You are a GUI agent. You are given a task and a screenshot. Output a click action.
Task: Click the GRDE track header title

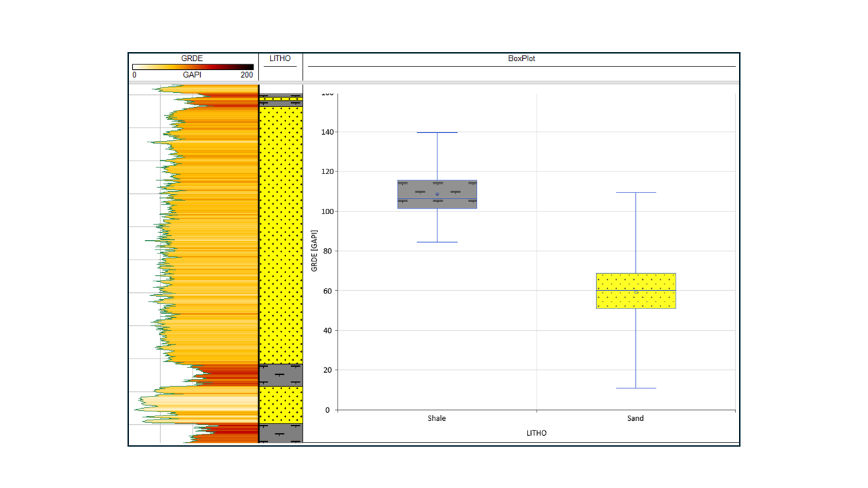click(x=192, y=58)
